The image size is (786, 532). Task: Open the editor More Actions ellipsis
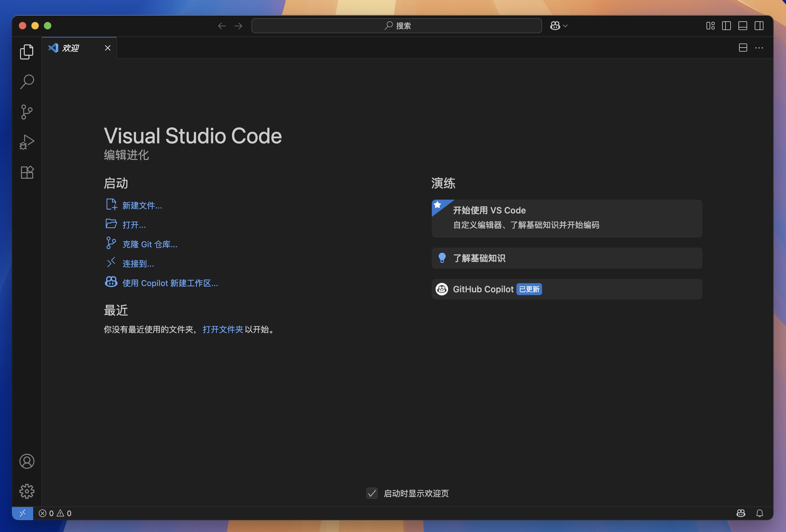(x=759, y=48)
